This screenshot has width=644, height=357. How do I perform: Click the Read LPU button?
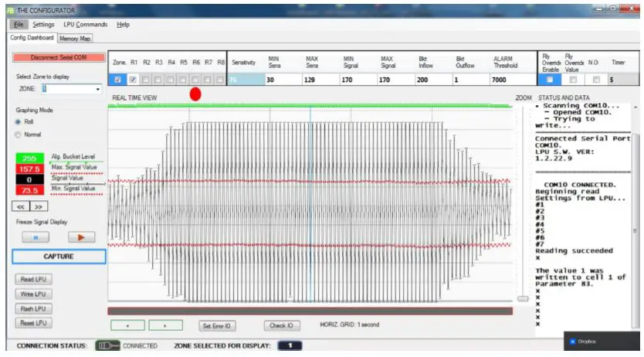click(x=34, y=280)
